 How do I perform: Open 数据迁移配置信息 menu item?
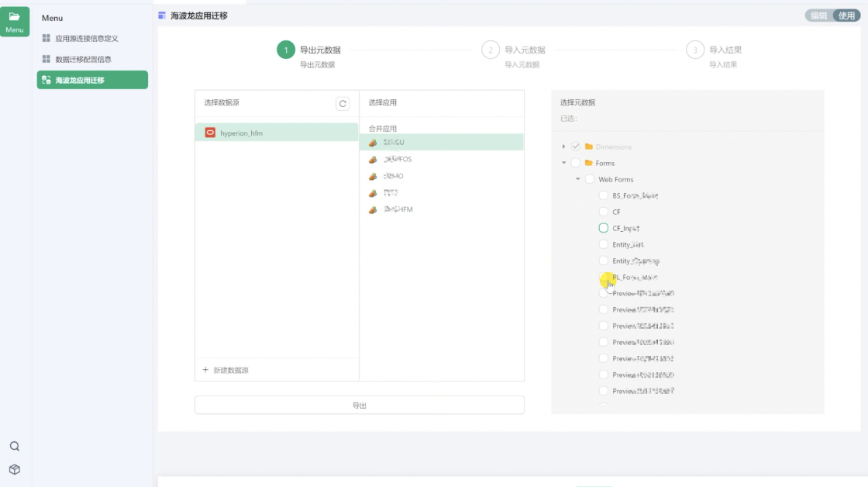82,59
